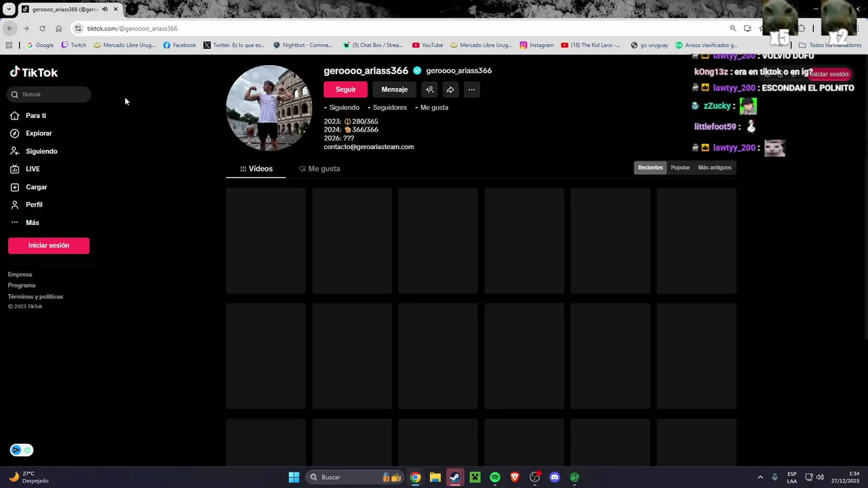Open the go uruguay bookmark
Viewport: 868px width, 488px height.
(649, 45)
